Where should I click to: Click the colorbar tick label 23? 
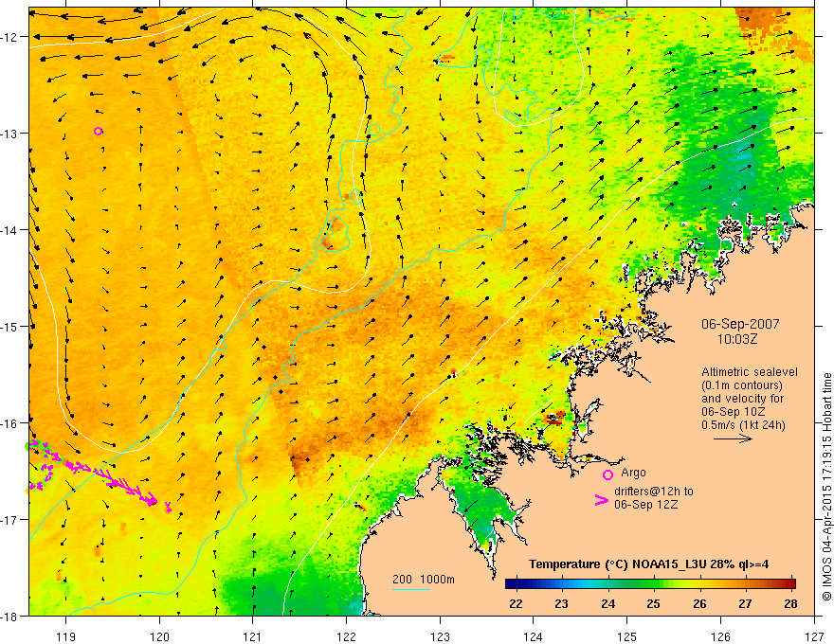click(562, 603)
